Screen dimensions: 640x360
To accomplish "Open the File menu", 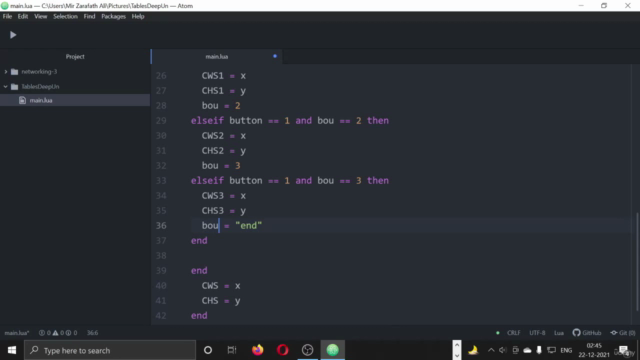I will click(7, 16).
